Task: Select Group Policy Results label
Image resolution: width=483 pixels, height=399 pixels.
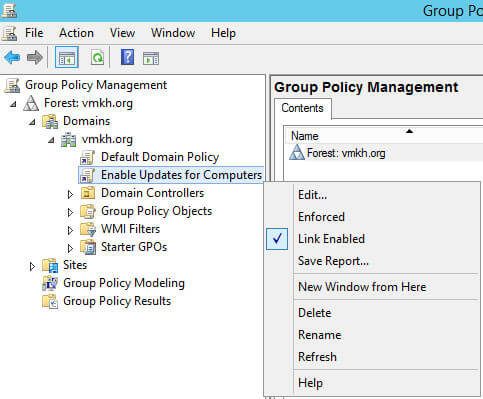Action: 117,301
